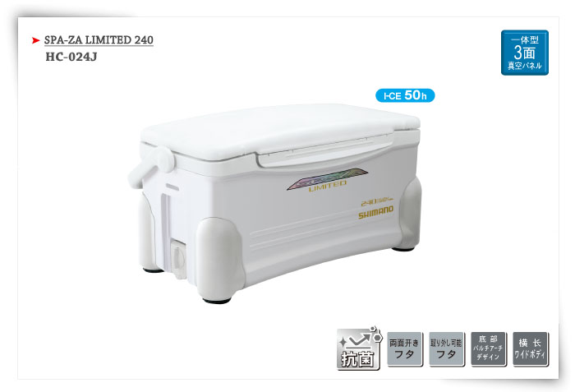
Task: Click the 抗菌 antibacterial feature icon
Action: coord(359,348)
